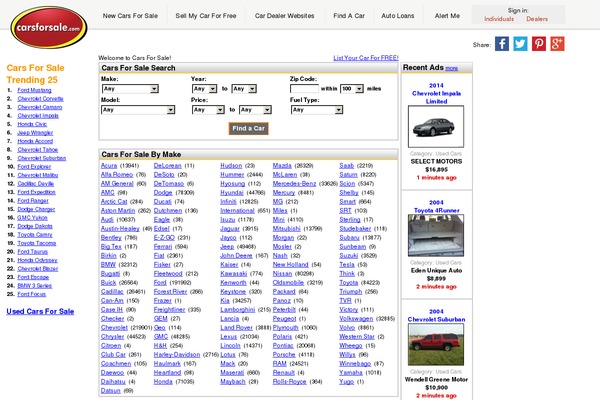Open 2014 Chevrolet Impala Limited title link

pos(436,93)
